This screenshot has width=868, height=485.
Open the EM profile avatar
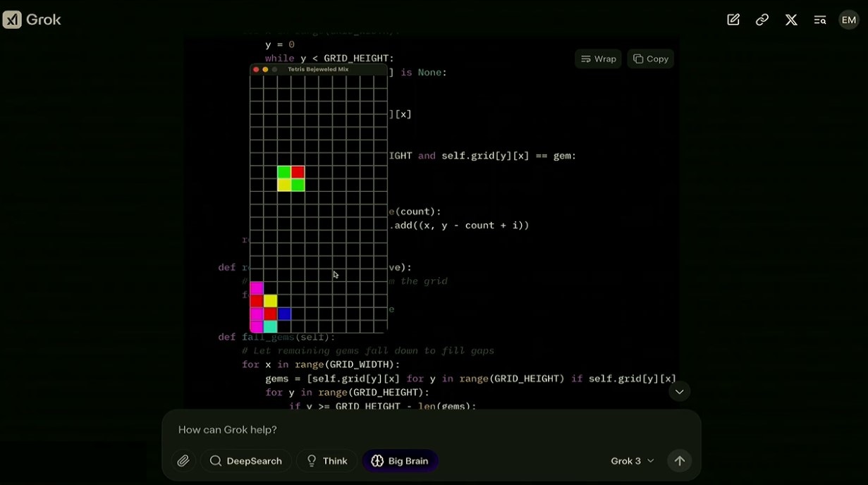pyautogui.click(x=849, y=20)
